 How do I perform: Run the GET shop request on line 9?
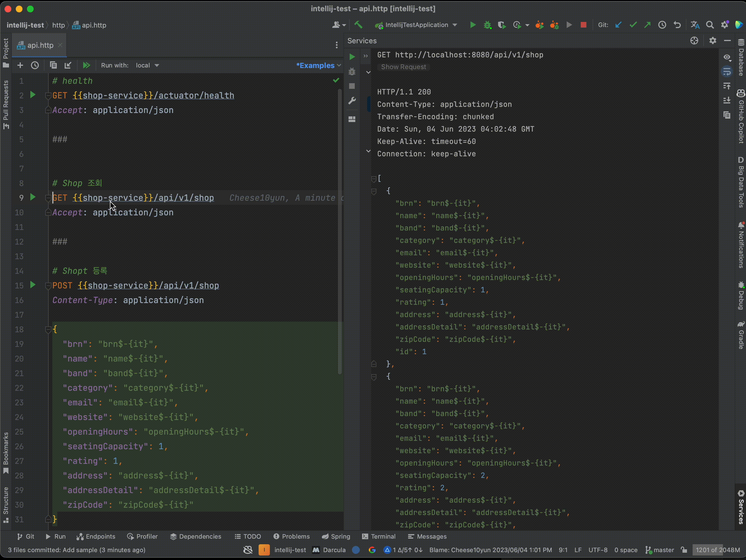33,197
